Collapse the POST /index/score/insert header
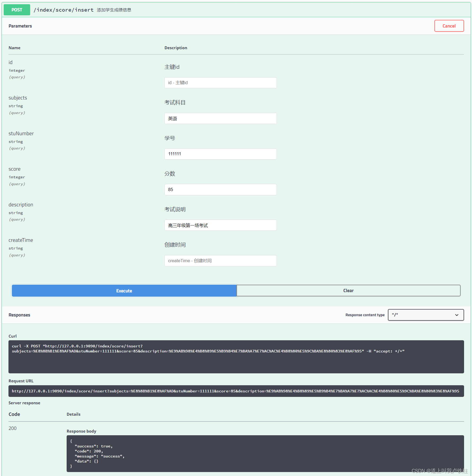This screenshot has width=472, height=476. click(236, 10)
